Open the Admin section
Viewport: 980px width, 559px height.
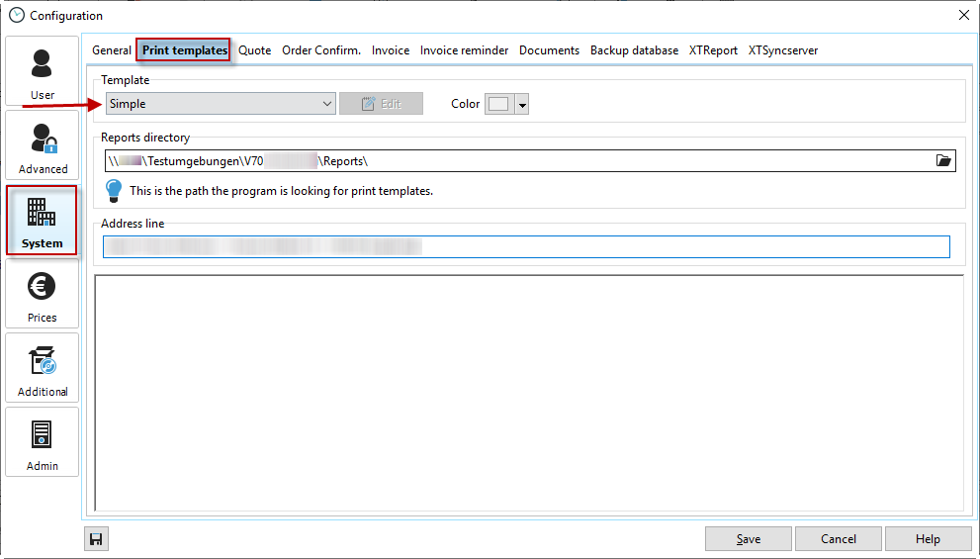coord(43,442)
